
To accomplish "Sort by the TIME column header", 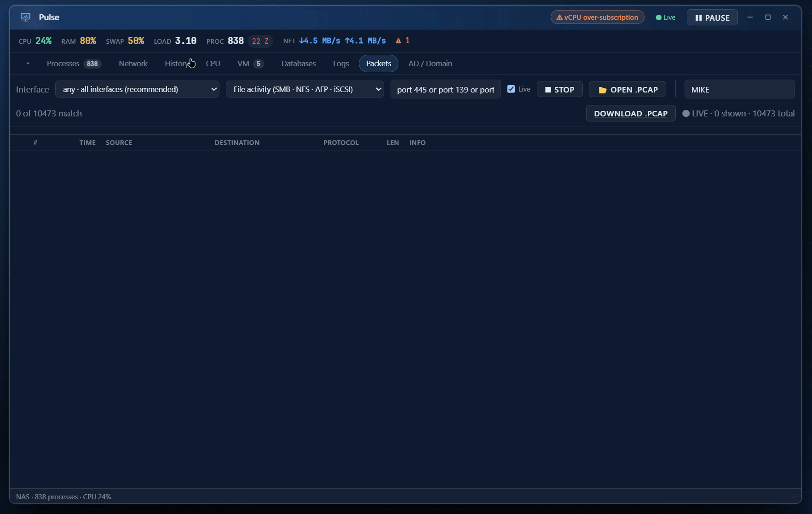I will tap(87, 143).
